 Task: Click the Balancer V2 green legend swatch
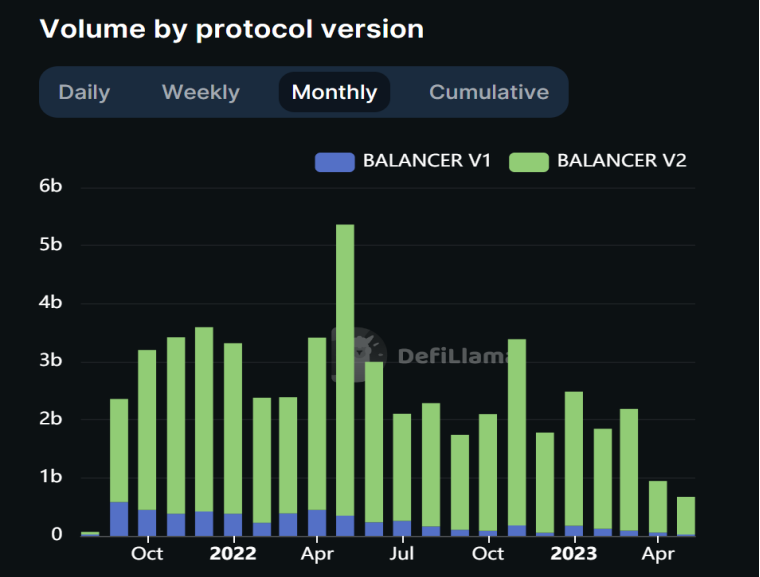tap(528, 161)
